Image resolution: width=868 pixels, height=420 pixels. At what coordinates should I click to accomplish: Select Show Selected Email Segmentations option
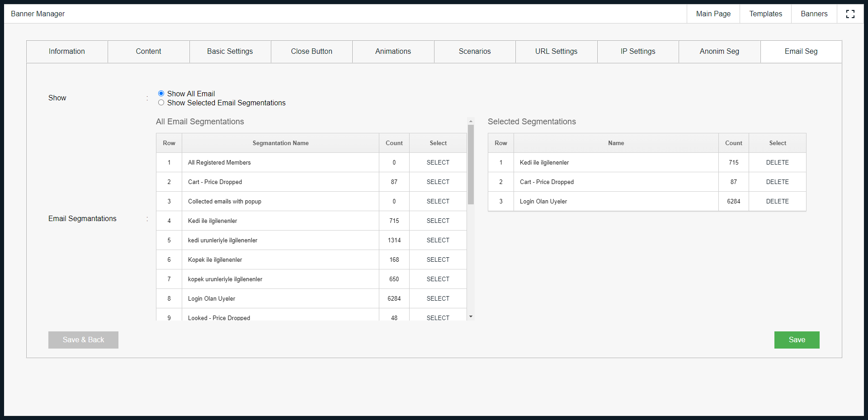point(161,103)
